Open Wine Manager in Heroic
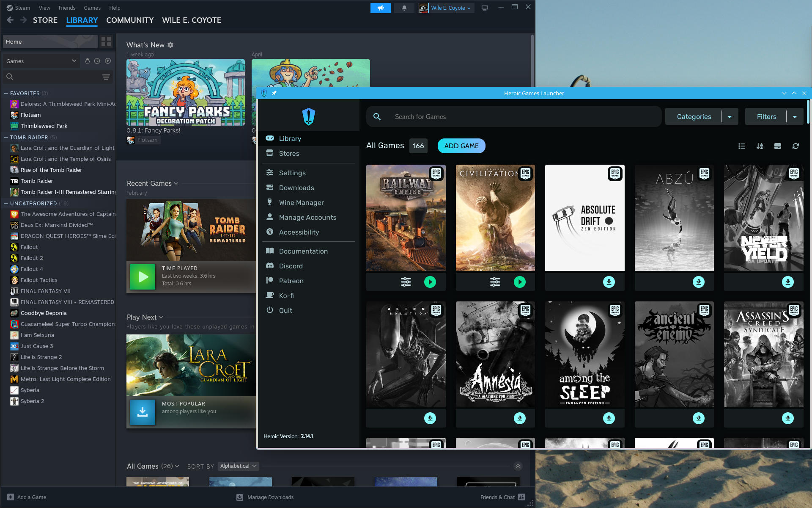The height and width of the screenshot is (508, 812). pyautogui.click(x=309, y=202)
